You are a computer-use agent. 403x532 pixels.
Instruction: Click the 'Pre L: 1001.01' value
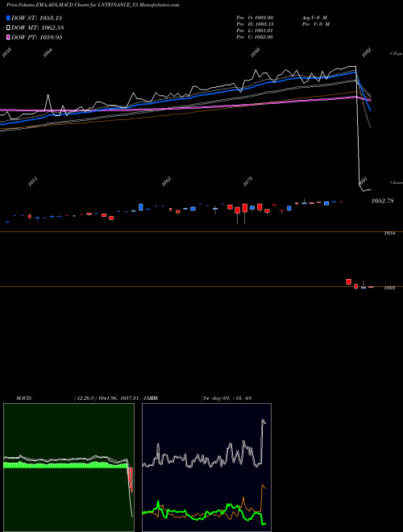click(255, 31)
